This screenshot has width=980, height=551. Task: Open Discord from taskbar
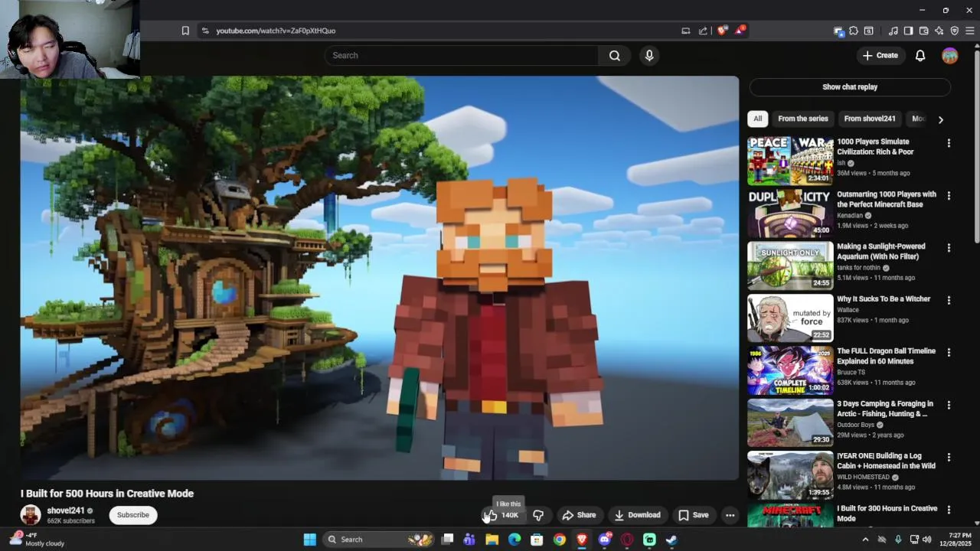pyautogui.click(x=605, y=540)
